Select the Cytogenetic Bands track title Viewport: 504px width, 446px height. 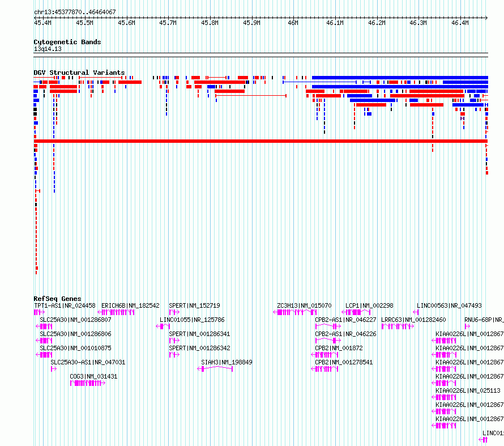pos(67,42)
